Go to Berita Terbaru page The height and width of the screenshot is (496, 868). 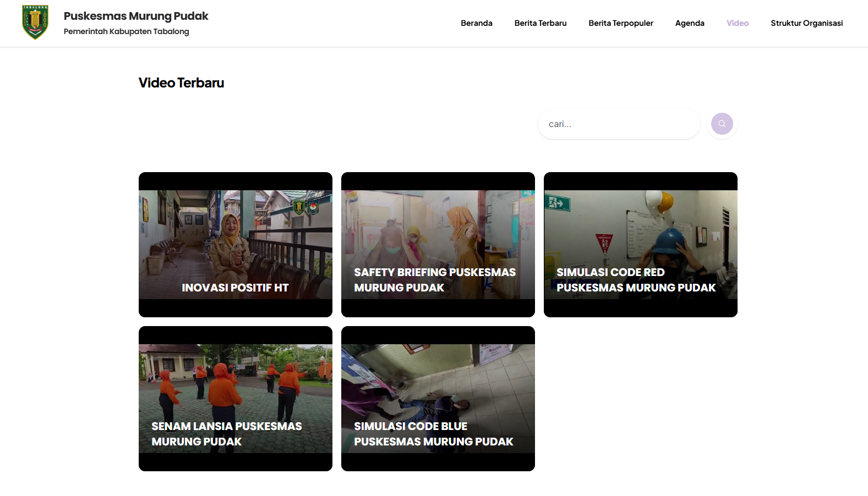coord(541,23)
